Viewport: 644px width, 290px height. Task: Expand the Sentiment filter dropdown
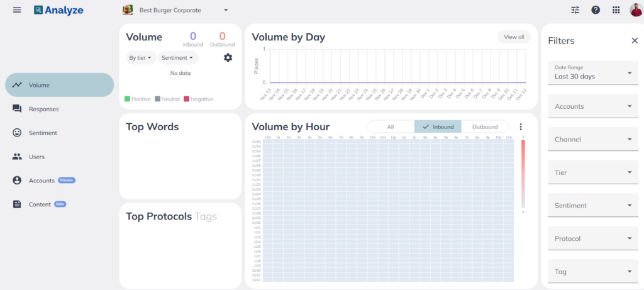593,205
